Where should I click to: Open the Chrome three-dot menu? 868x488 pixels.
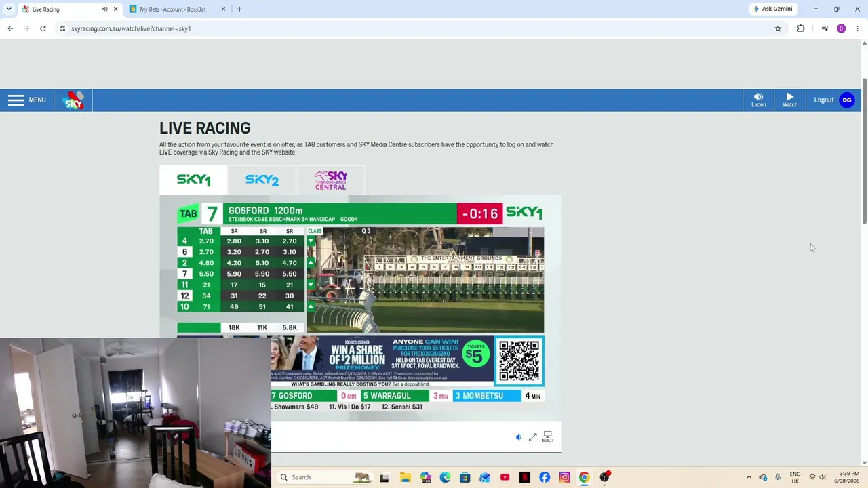[x=857, y=28]
